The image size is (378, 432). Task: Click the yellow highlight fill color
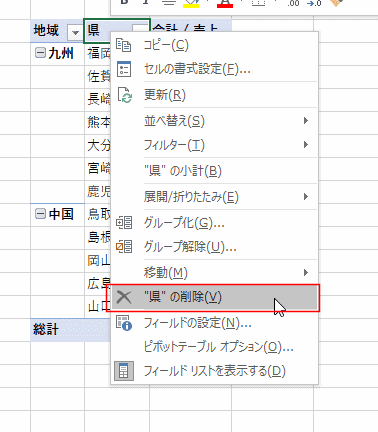pos(191,4)
